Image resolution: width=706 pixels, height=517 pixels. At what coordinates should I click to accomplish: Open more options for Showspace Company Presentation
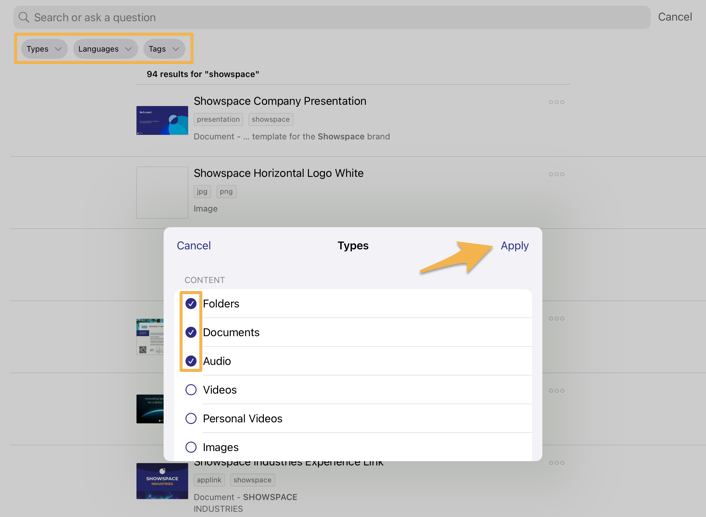coord(557,102)
